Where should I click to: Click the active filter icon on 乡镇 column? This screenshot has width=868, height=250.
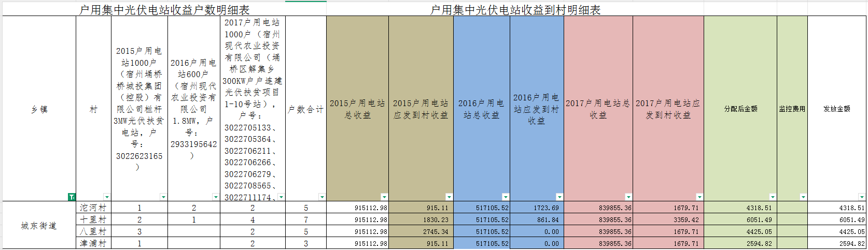pos(72,197)
